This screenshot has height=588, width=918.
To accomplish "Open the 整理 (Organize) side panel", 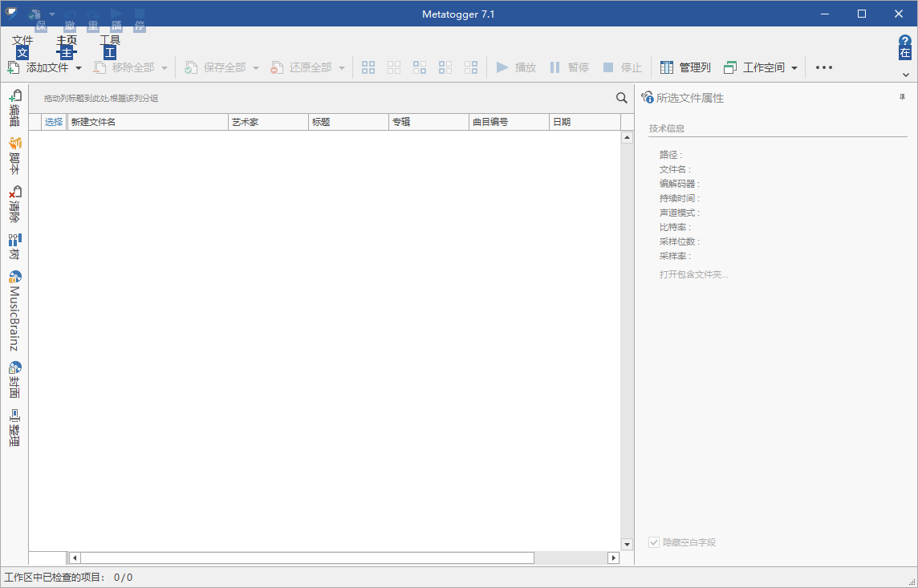I will click(14, 428).
